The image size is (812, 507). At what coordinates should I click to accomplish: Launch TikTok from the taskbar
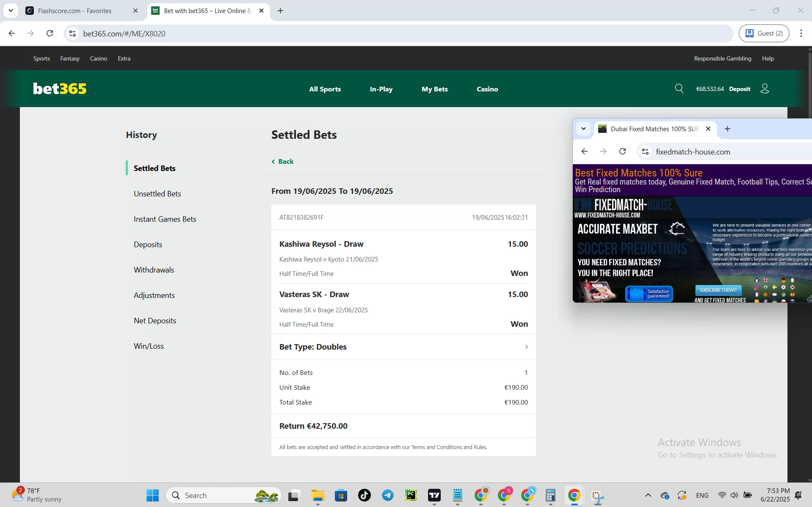tap(364, 495)
